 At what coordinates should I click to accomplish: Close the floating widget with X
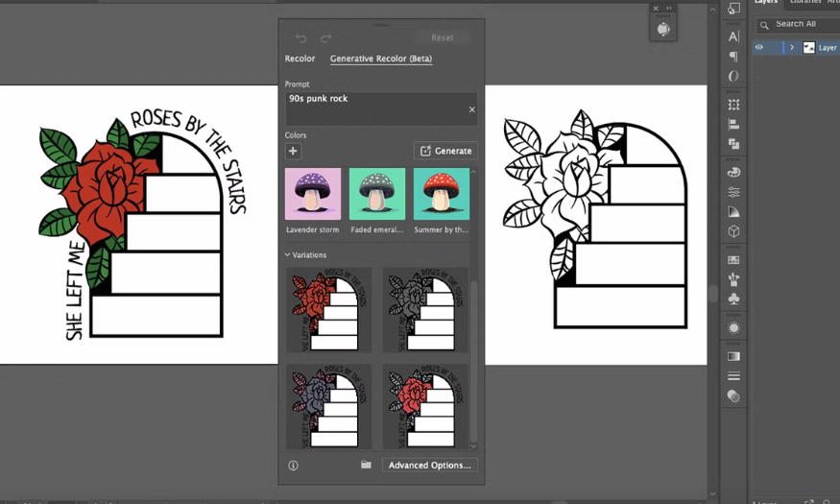[656, 8]
